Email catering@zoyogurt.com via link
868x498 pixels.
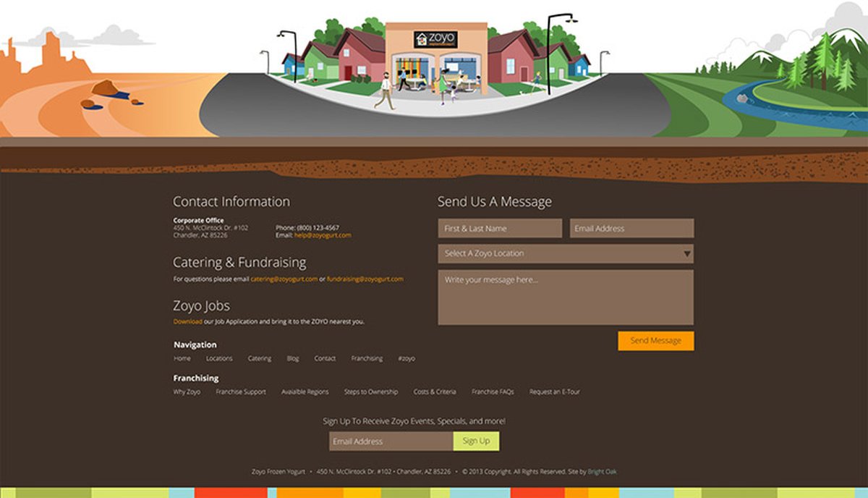coord(284,279)
